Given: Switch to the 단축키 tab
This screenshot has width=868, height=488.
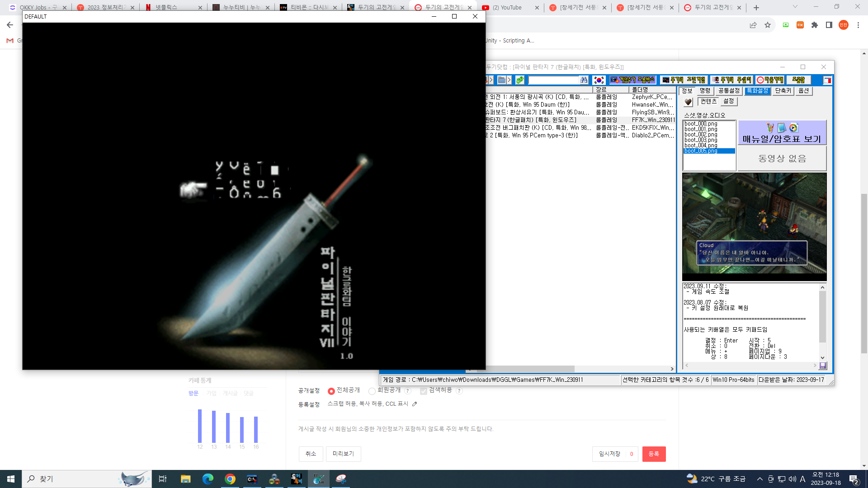Looking at the screenshot, I should 783,91.
